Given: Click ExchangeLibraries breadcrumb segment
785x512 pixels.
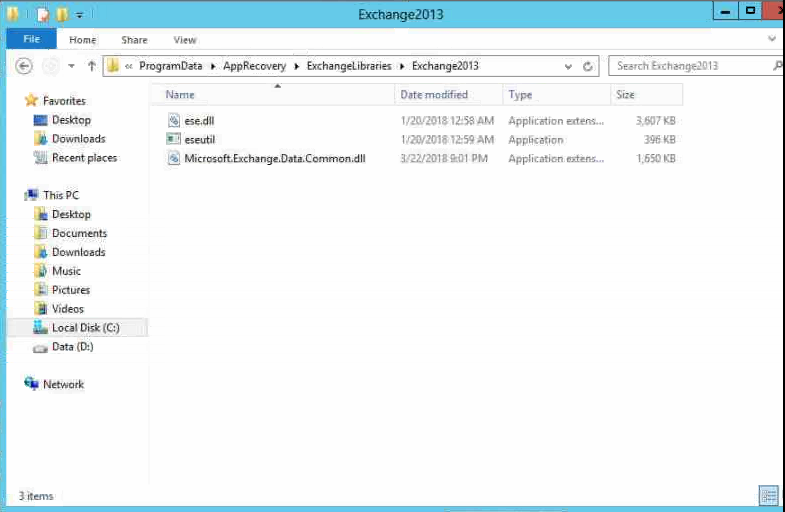Looking at the screenshot, I should pos(349,66).
